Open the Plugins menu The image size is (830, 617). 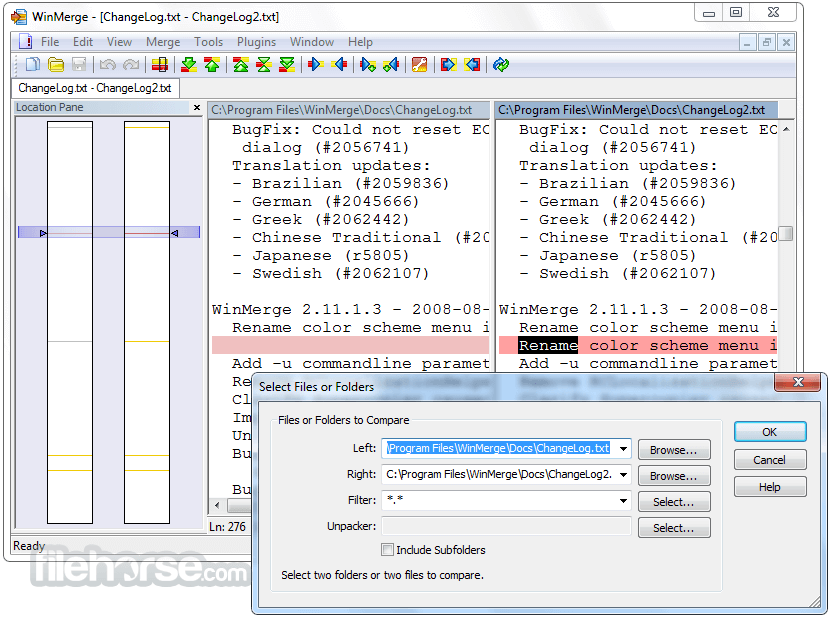click(x=256, y=42)
